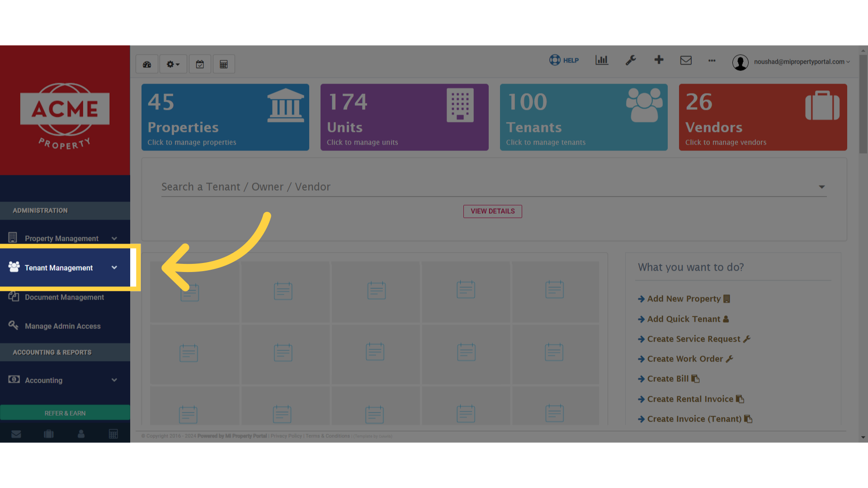This screenshot has height=488, width=868.
Task: Click the reports bar chart icon
Action: (x=601, y=60)
